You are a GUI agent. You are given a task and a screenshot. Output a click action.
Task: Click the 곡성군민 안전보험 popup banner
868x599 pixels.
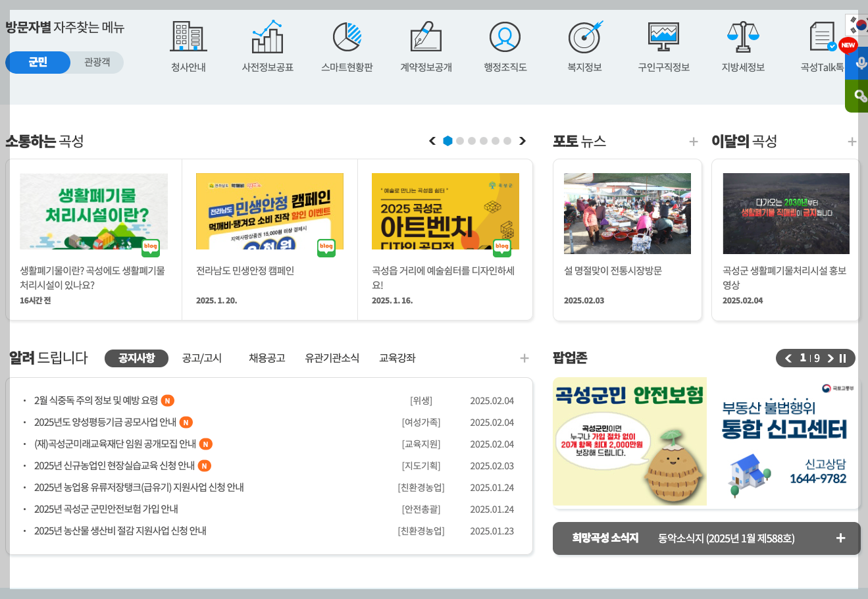pyautogui.click(x=629, y=442)
